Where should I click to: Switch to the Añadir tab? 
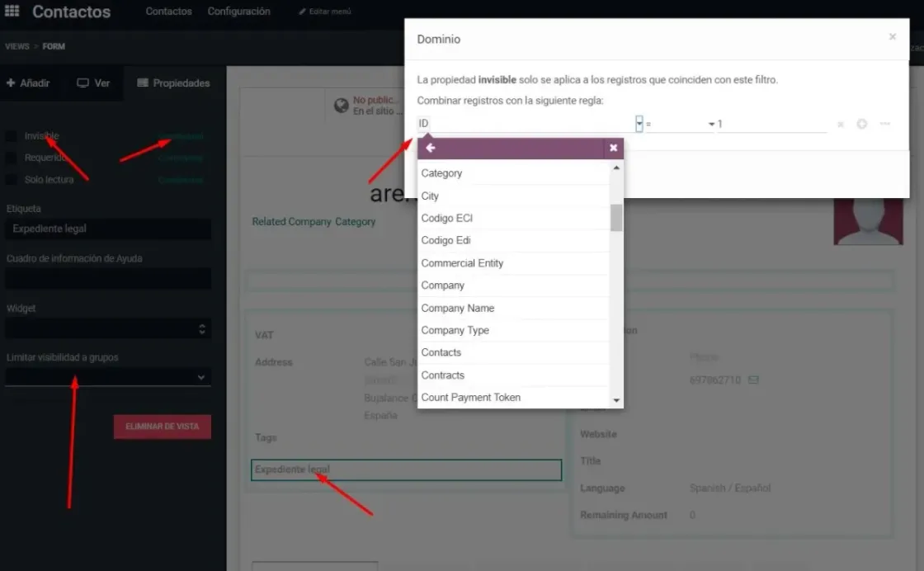(28, 83)
